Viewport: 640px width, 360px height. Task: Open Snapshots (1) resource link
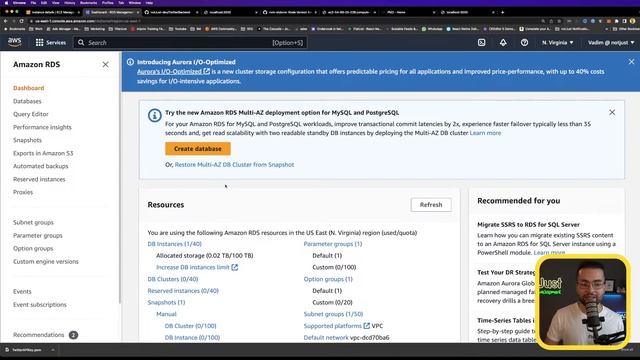pyautogui.click(x=167, y=302)
